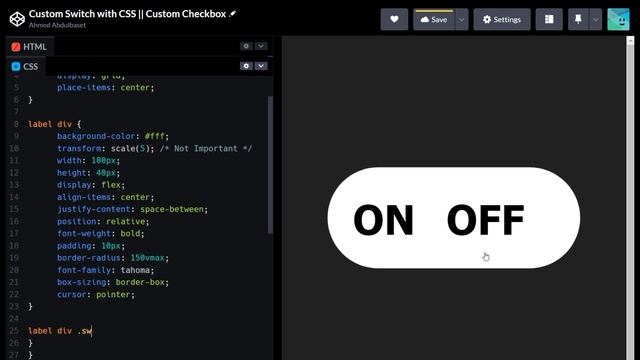Click 'font-weight: bold;' code line
This screenshot has width=640, height=360.
click(x=101, y=233)
